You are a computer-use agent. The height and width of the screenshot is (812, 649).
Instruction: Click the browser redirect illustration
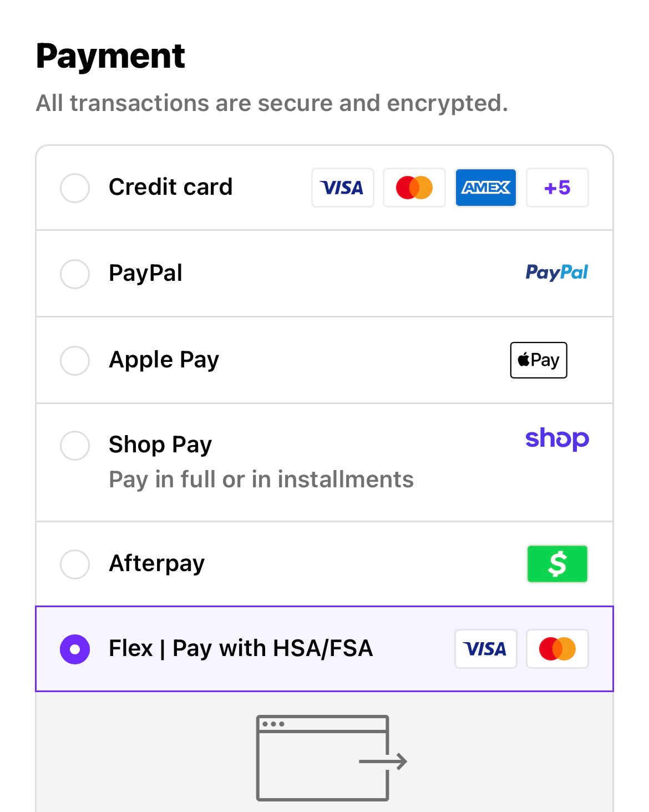pyautogui.click(x=332, y=758)
